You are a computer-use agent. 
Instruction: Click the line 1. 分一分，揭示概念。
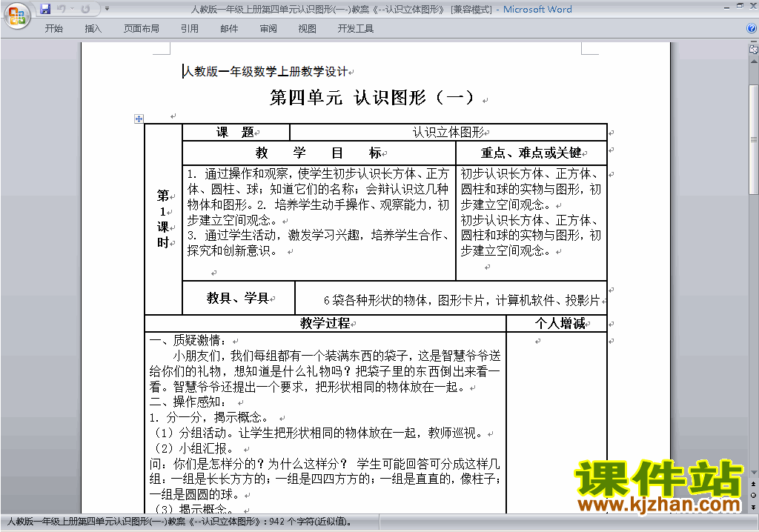point(211,417)
